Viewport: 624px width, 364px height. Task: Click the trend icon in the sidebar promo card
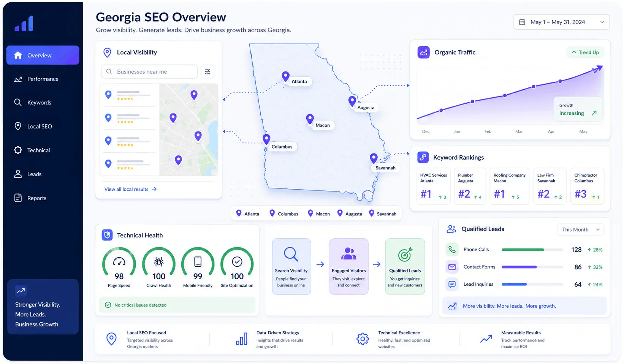[x=21, y=291]
